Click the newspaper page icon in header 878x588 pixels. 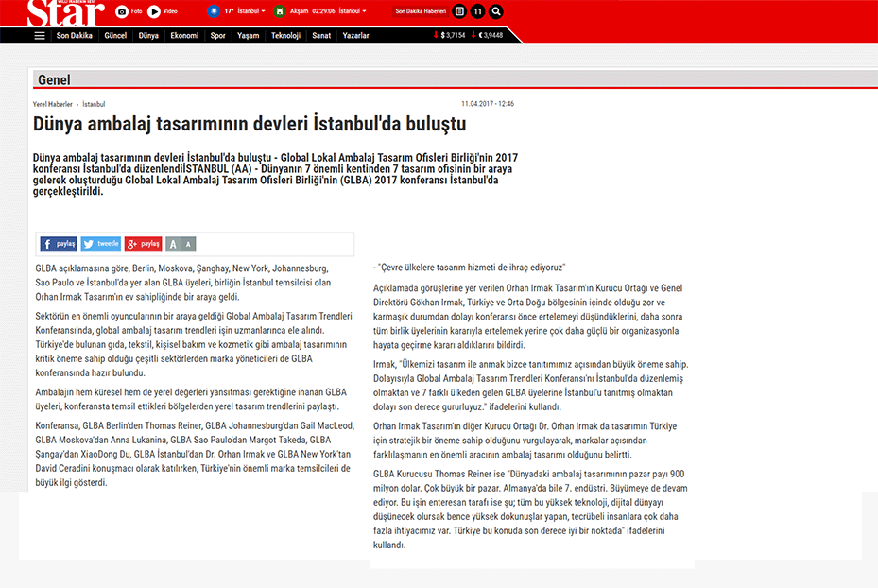[x=459, y=11]
